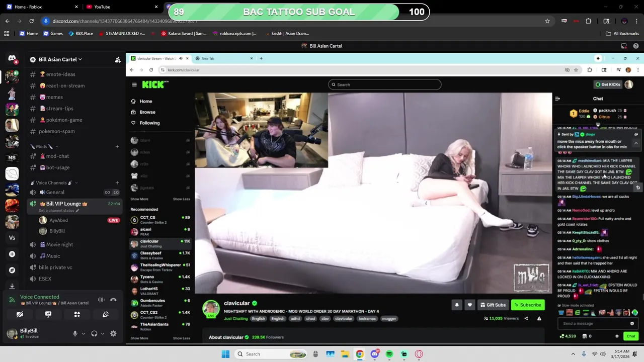Join the Movie night voice channel
Screen dimensions: 644x362
point(74,244)
